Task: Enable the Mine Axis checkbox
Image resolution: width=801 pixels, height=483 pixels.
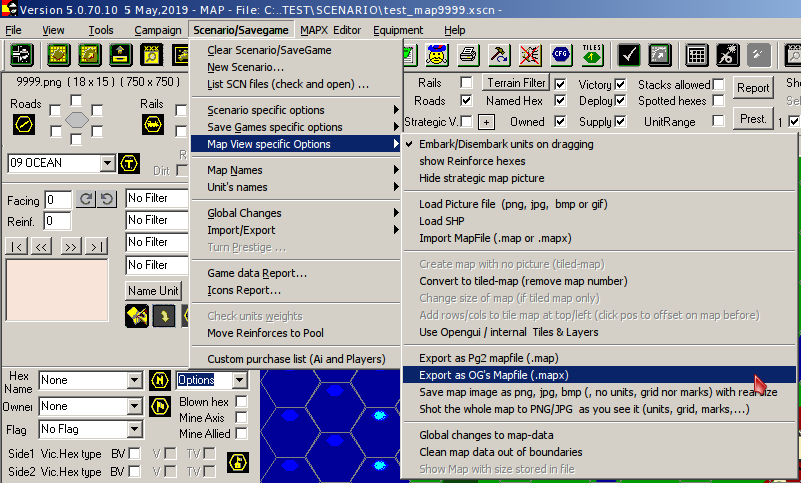Action: pyautogui.click(x=241, y=418)
